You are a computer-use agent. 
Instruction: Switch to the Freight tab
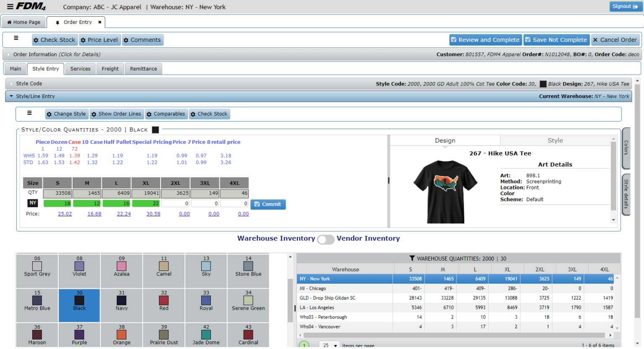click(110, 69)
